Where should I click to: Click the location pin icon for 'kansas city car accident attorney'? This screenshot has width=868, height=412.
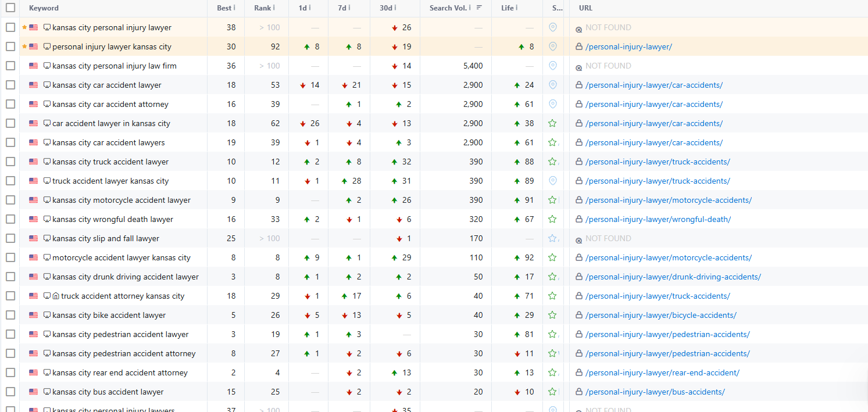[x=553, y=104]
